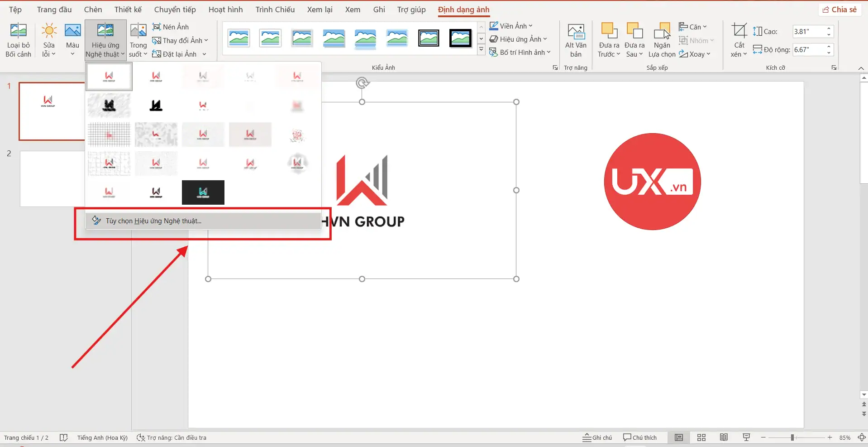Increase Cao height with up stepper
Screen dimensions: 868x447
coord(829,29)
